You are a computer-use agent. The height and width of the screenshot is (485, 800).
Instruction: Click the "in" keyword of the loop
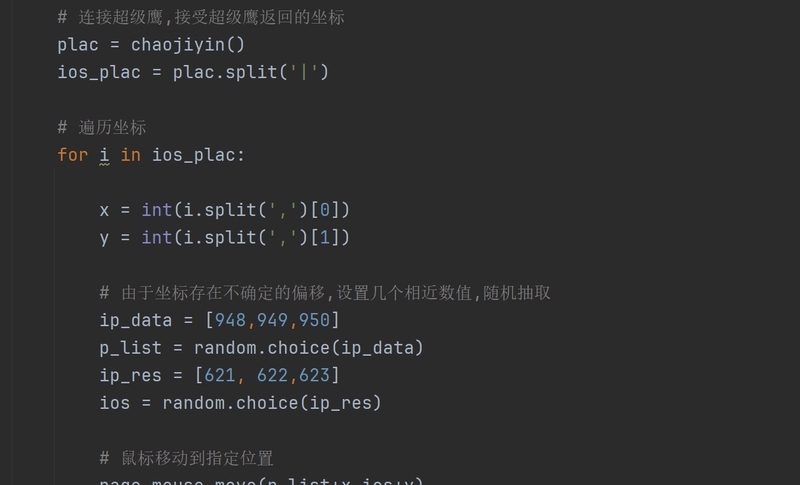(x=131, y=155)
